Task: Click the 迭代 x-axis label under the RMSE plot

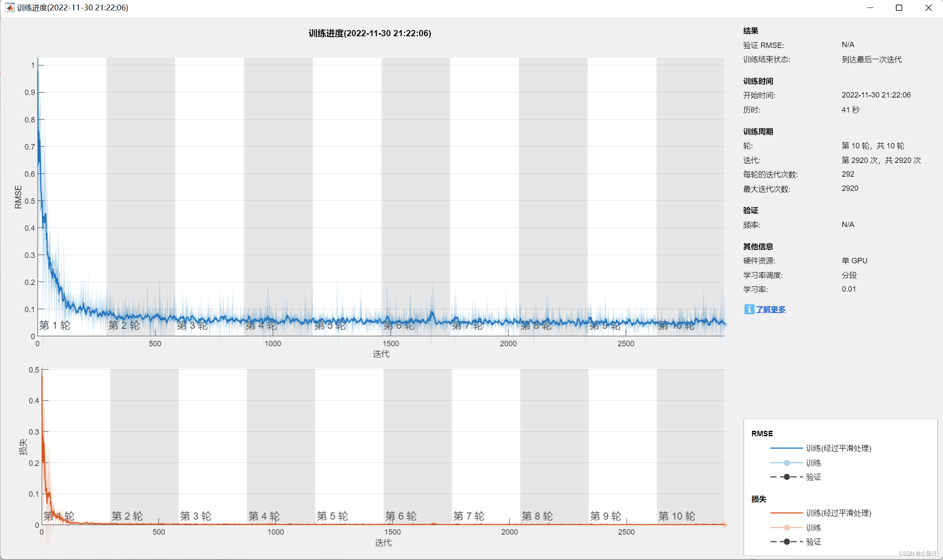Action: point(381,354)
